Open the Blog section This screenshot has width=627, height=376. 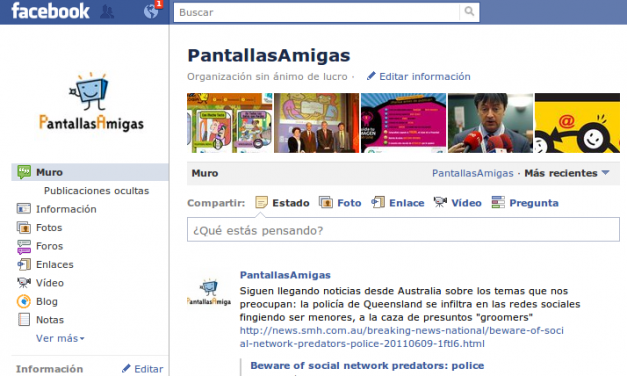(x=47, y=302)
